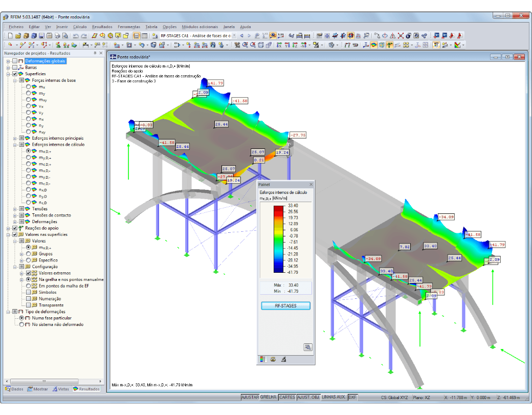This screenshot has height=415, width=532.
Task: Click the view in Z direction icon
Action: 295,45
